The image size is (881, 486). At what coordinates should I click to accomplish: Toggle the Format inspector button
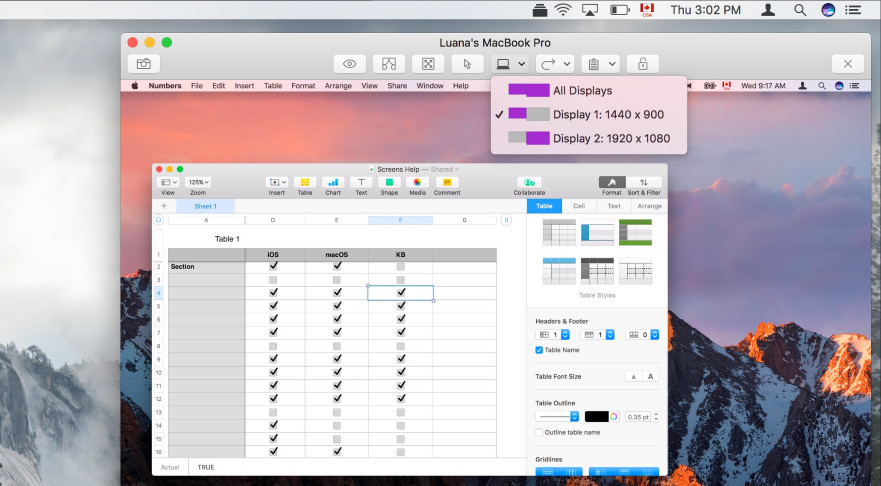(x=612, y=182)
